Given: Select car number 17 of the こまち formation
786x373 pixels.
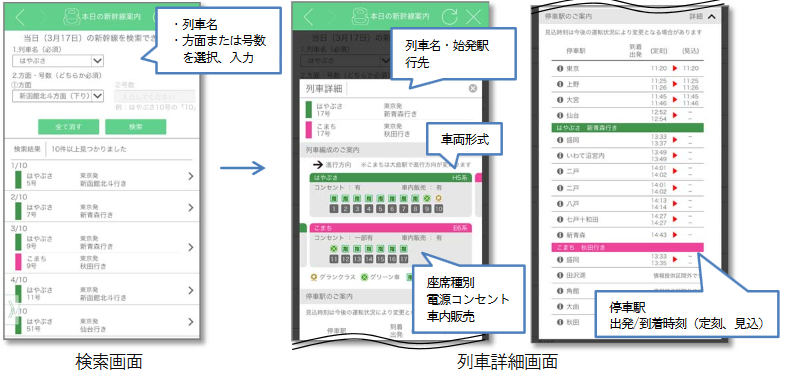Looking at the screenshot, I should [x=404, y=259].
